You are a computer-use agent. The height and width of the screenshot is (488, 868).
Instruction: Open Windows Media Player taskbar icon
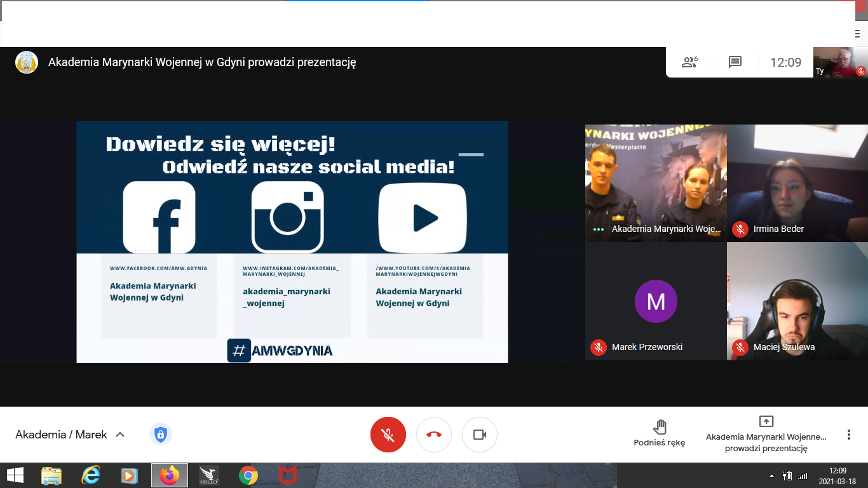tap(130, 475)
